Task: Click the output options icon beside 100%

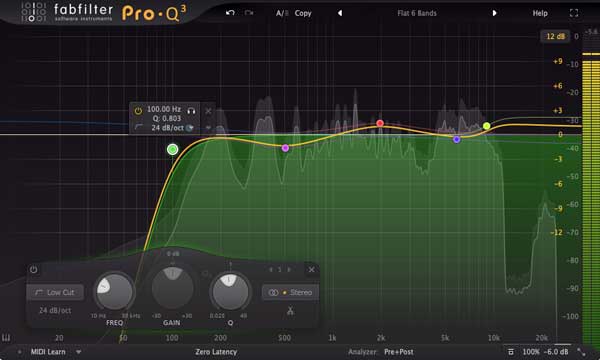Action: pyautogui.click(x=510, y=352)
